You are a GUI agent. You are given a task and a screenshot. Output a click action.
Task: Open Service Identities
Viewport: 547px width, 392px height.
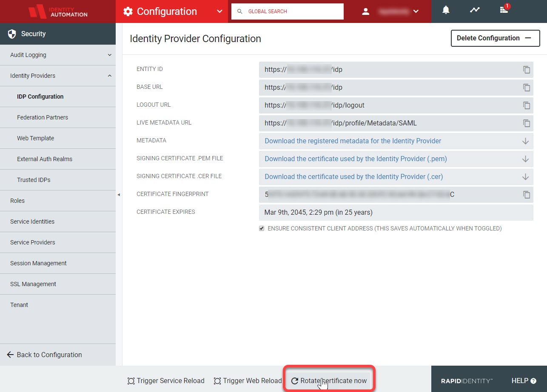pyautogui.click(x=58, y=222)
